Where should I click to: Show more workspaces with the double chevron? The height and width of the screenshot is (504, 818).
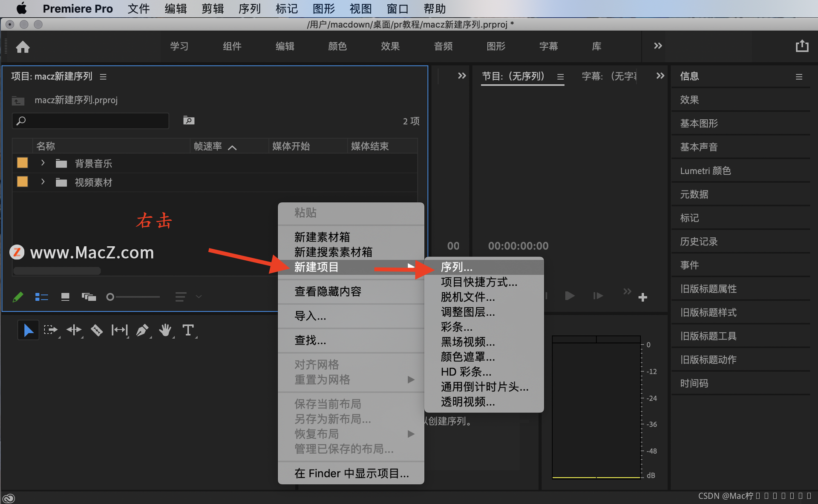(658, 46)
